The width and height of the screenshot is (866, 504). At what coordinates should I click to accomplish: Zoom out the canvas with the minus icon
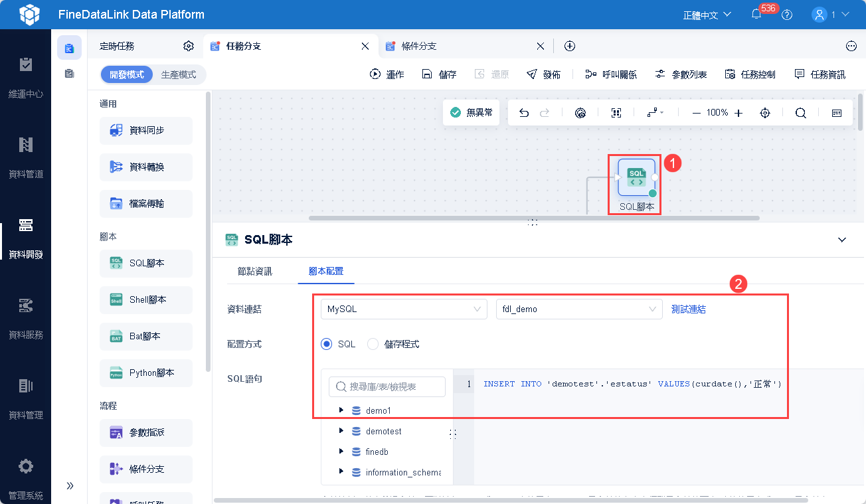pos(696,113)
